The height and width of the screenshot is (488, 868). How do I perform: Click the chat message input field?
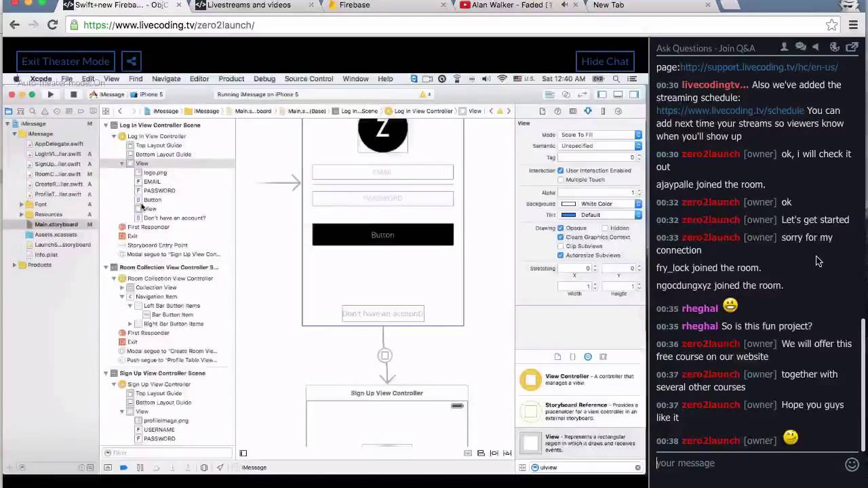pyautogui.click(x=749, y=464)
